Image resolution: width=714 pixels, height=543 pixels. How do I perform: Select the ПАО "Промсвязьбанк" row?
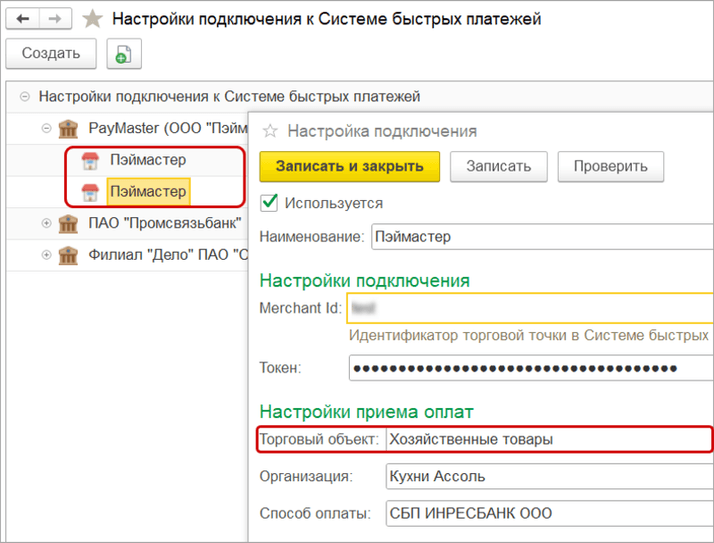[128, 223]
